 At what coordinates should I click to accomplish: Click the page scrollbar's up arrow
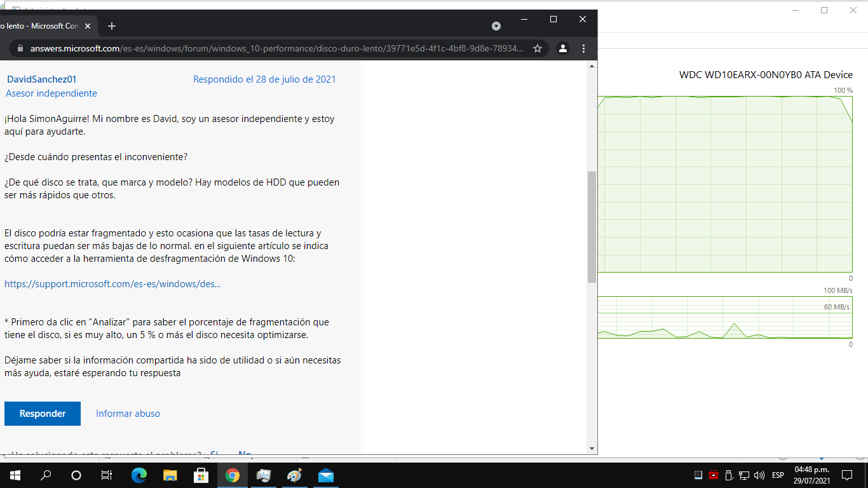[592, 66]
